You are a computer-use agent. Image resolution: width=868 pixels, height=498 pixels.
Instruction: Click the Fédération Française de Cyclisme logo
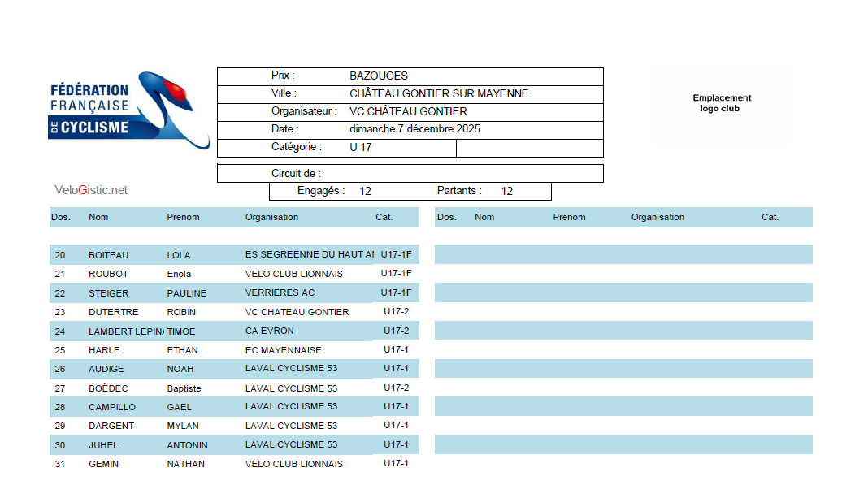(x=128, y=110)
